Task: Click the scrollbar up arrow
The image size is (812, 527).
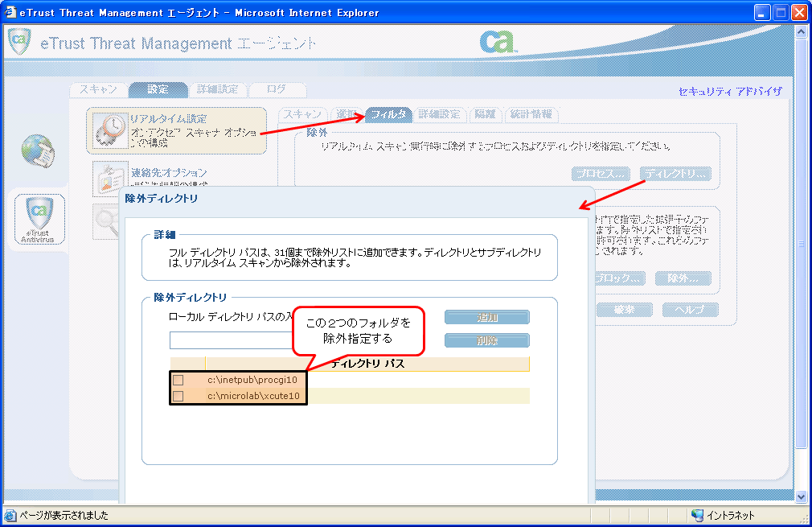Action: coord(801,31)
